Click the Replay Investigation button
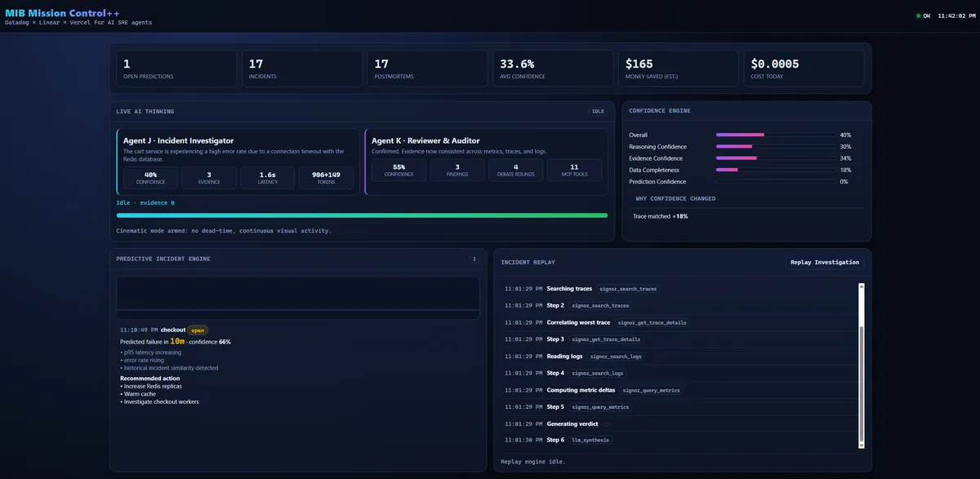 click(825, 262)
